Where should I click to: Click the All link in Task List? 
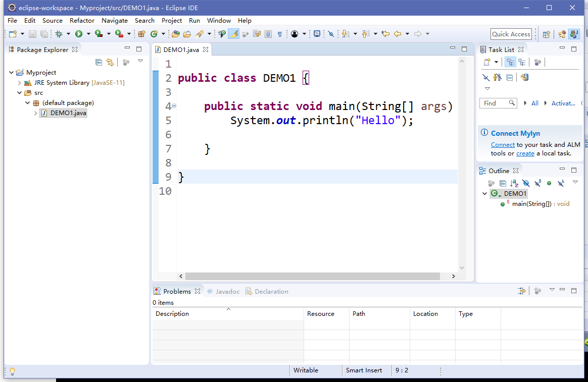point(535,103)
